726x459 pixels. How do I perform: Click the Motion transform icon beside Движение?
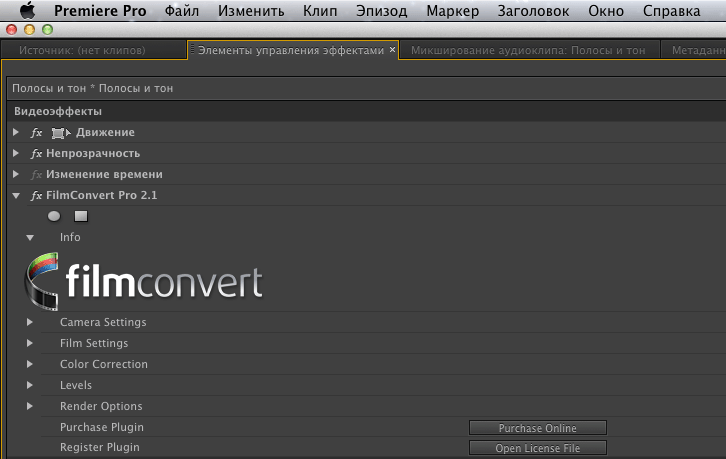click(61, 133)
